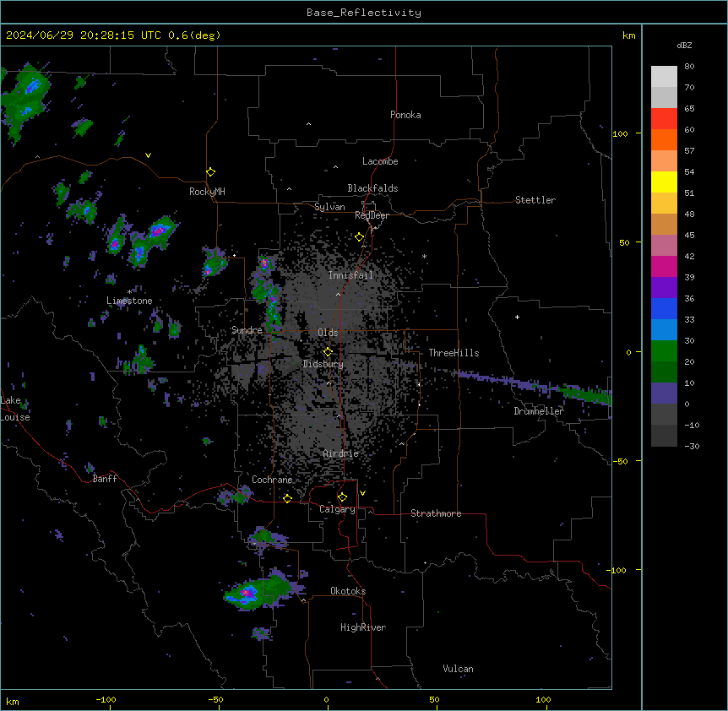Select the yellow diamond marker above Calgary label
This screenshot has height=711, width=728.
[x=342, y=497]
